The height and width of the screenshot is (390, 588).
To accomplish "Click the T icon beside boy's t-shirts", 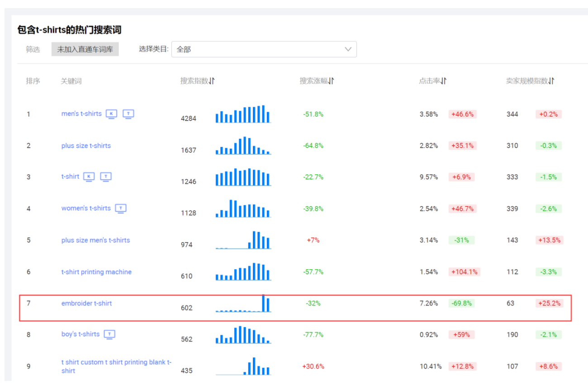I will click(x=109, y=334).
